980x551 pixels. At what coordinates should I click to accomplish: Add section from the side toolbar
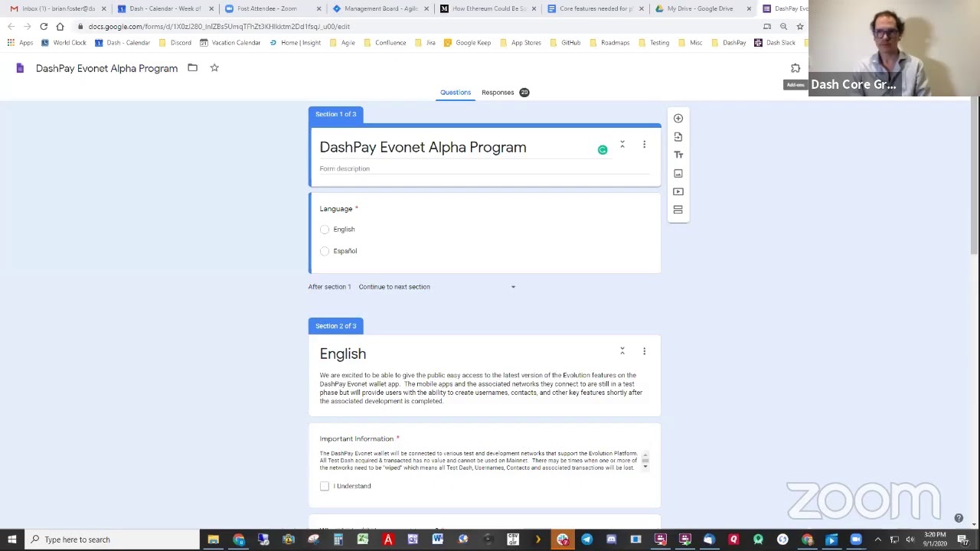[x=678, y=210]
